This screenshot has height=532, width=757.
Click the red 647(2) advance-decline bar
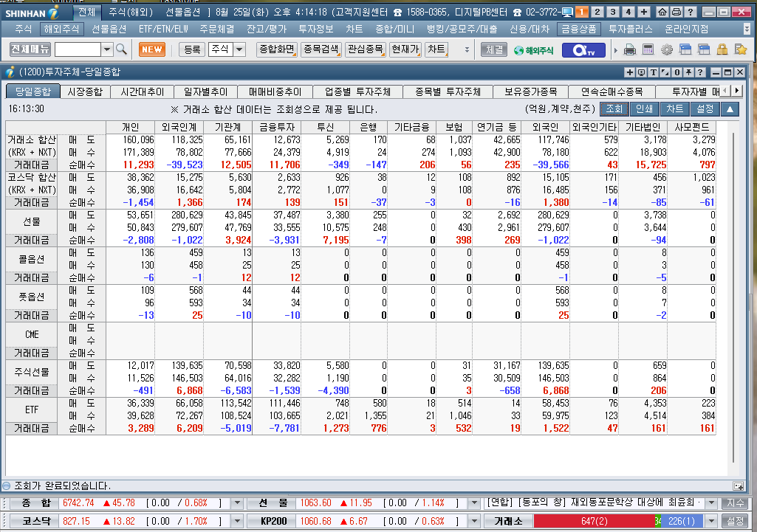pyautogui.click(x=595, y=522)
